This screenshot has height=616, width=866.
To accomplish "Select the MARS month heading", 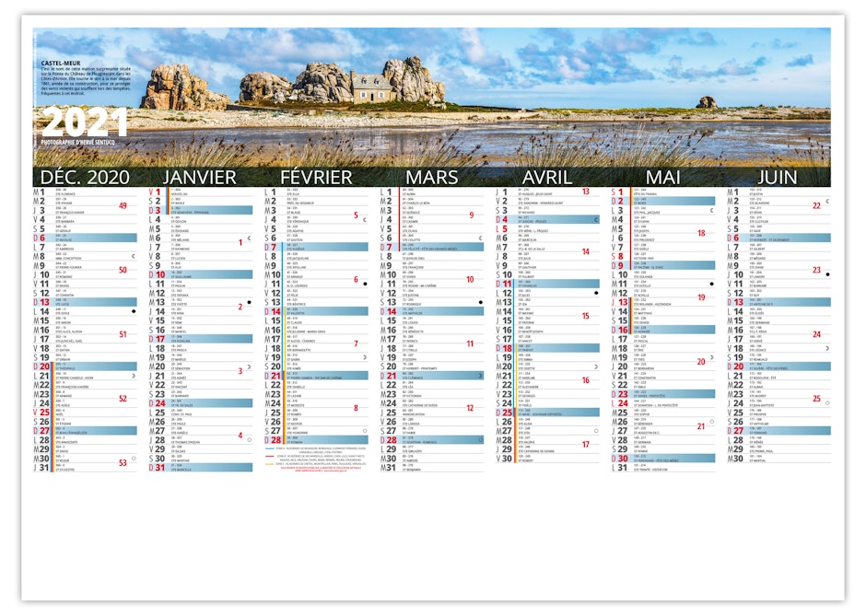I will click(431, 177).
